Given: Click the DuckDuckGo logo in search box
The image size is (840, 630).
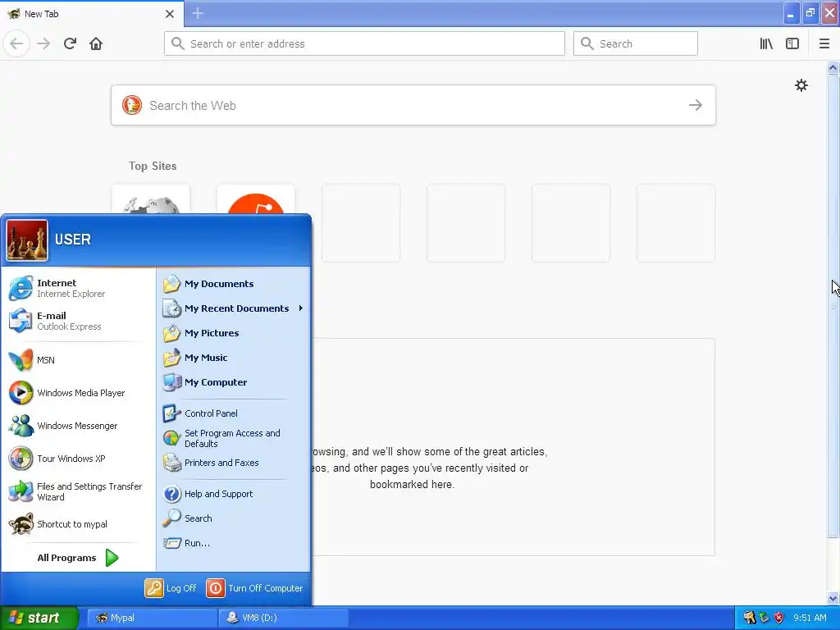Looking at the screenshot, I should pyautogui.click(x=132, y=105).
